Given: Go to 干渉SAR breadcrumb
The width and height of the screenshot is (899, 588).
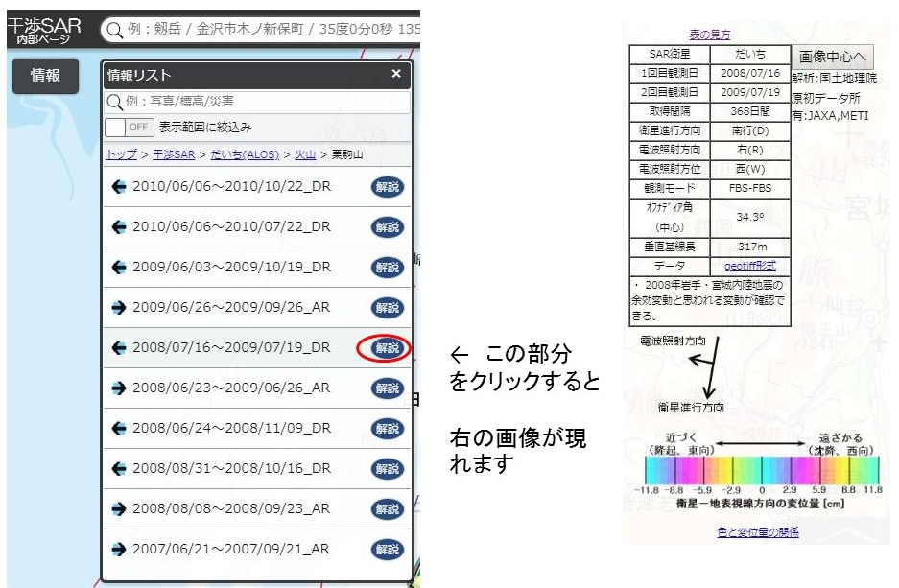Looking at the screenshot, I should pyautogui.click(x=174, y=154).
